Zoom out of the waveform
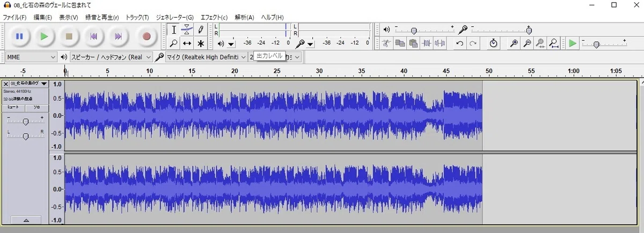This screenshot has height=233, width=644. tap(527, 43)
